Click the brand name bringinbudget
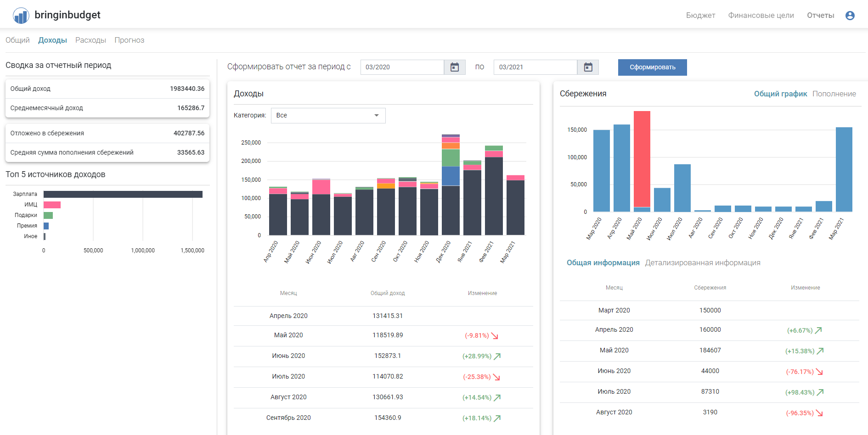 [68, 15]
